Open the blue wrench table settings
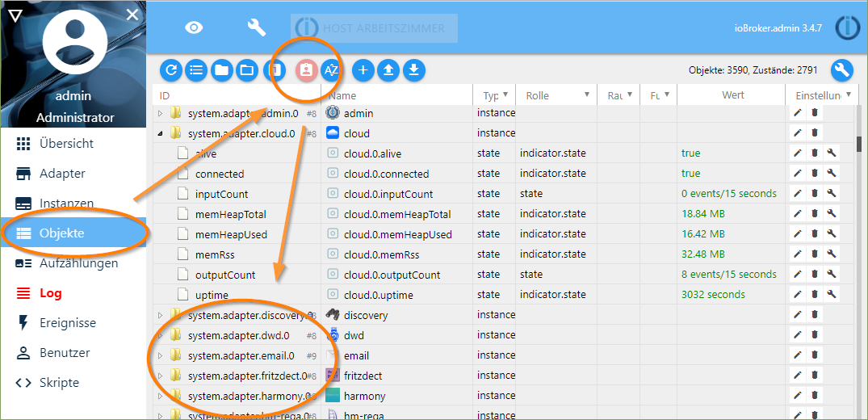Viewport: 868px width, 420px height. [x=842, y=70]
